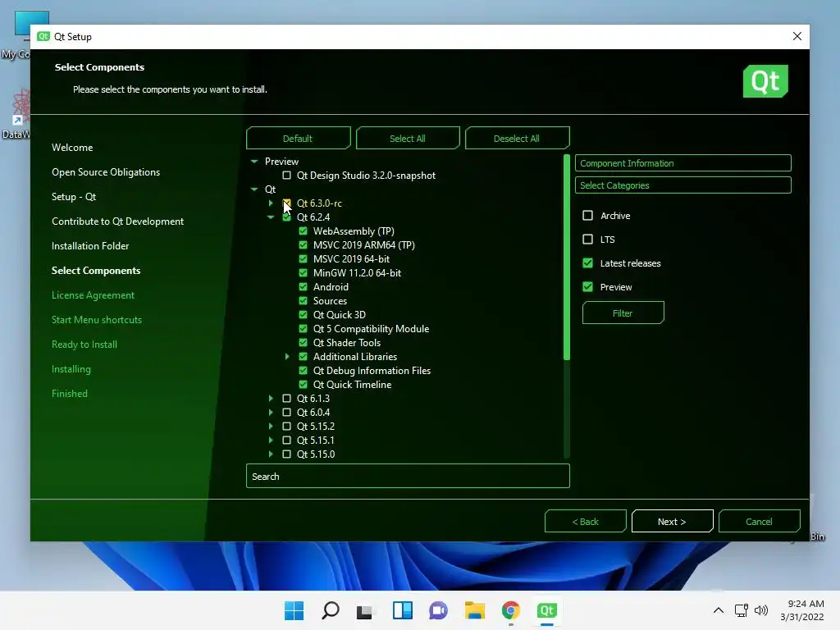Image resolution: width=840 pixels, height=630 pixels.
Task: Open Task View on the taskbar
Action: click(x=365, y=610)
